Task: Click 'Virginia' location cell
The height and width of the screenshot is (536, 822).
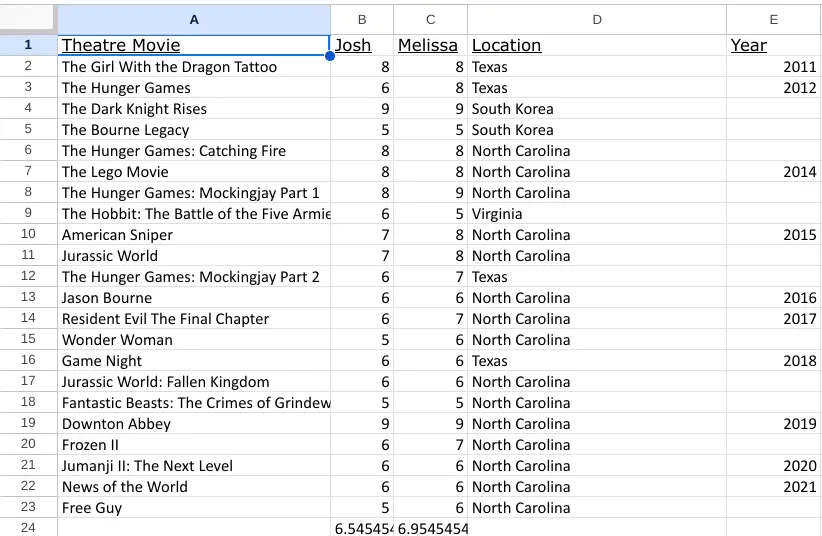Action: click(x=597, y=213)
